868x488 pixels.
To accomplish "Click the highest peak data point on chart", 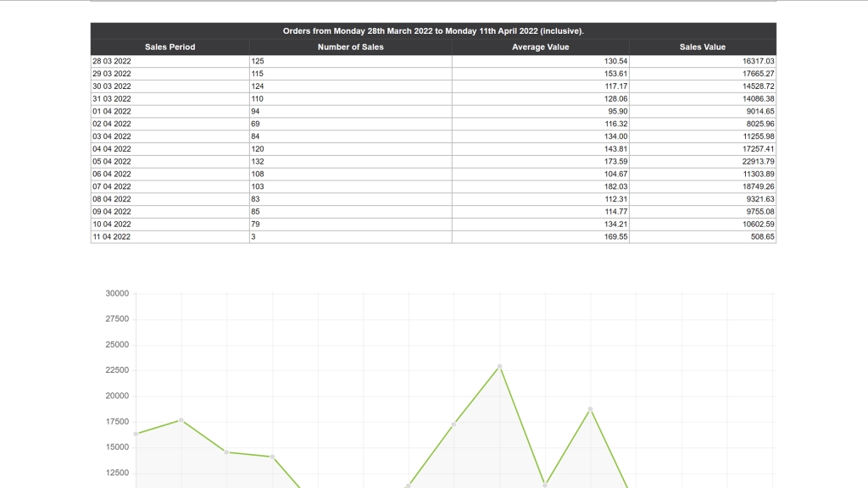I will click(500, 366).
